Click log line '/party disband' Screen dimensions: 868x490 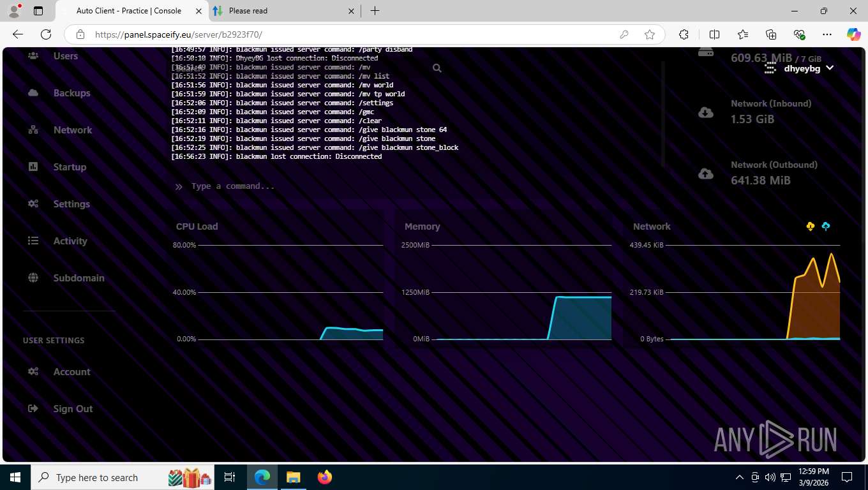click(292, 49)
